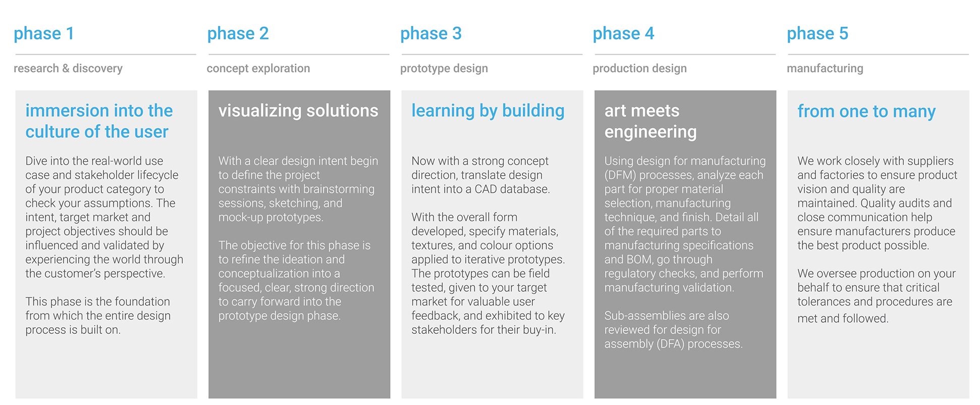Viewport: 980px width, 405px height.
Task: Select the phase 3 heading
Action: [430, 34]
